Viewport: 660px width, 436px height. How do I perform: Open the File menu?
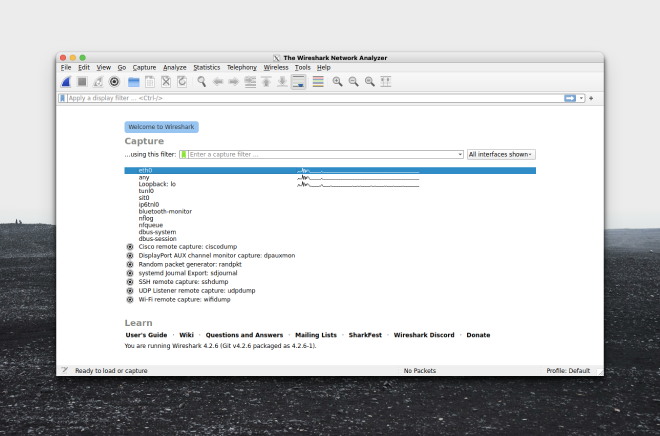(x=66, y=67)
